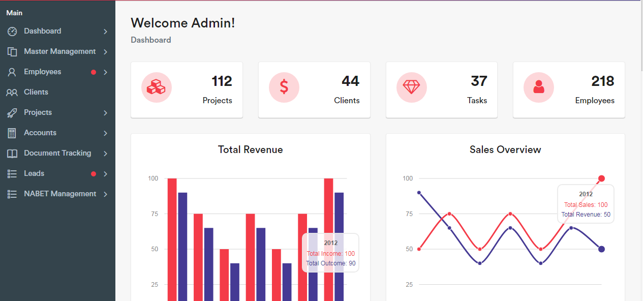Click the cubes icon on Projects card
The width and height of the screenshot is (644, 301).
coord(156,87)
